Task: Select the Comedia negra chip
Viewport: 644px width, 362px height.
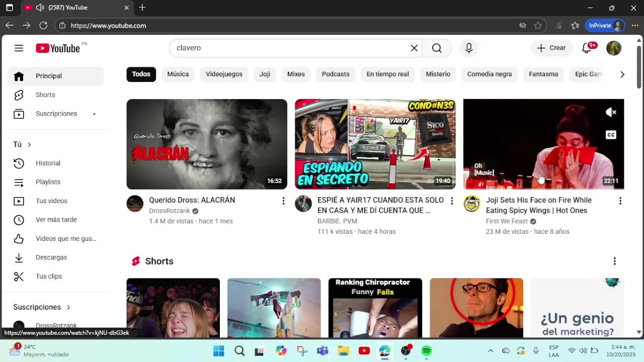Action: click(490, 74)
